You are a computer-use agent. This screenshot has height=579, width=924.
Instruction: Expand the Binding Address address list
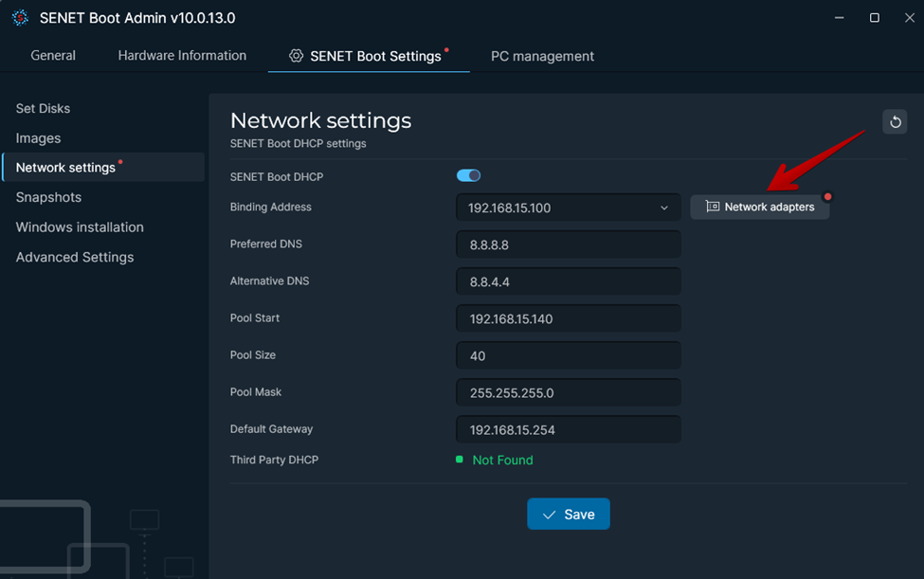(x=568, y=207)
